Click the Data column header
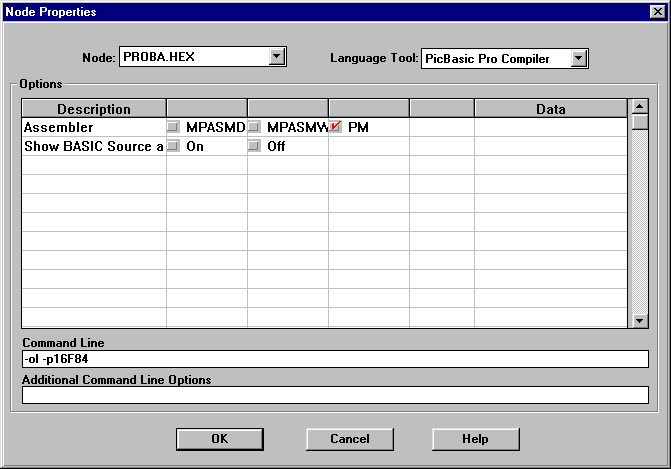This screenshot has width=671, height=469. click(x=551, y=109)
